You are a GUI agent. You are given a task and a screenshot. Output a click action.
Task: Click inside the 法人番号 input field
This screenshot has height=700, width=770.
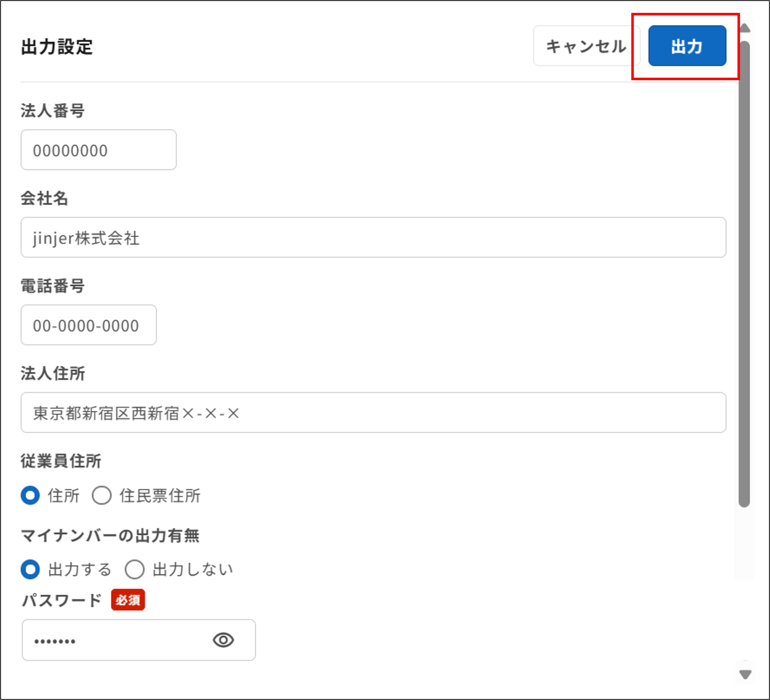point(99,150)
